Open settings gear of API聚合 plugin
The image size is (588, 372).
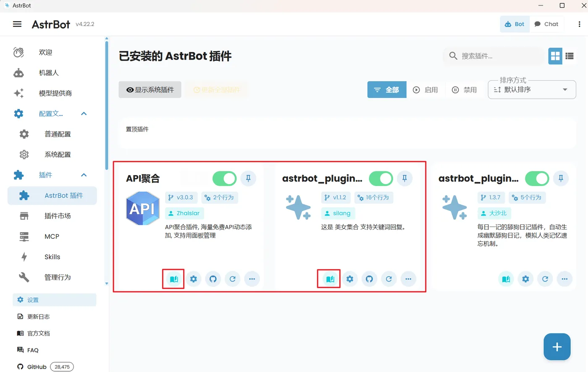click(193, 279)
